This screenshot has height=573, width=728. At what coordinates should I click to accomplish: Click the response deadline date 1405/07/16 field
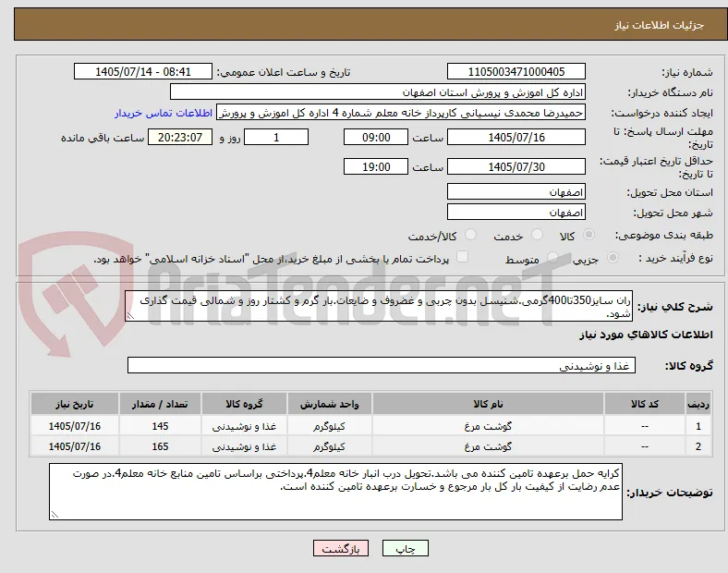pos(516,137)
